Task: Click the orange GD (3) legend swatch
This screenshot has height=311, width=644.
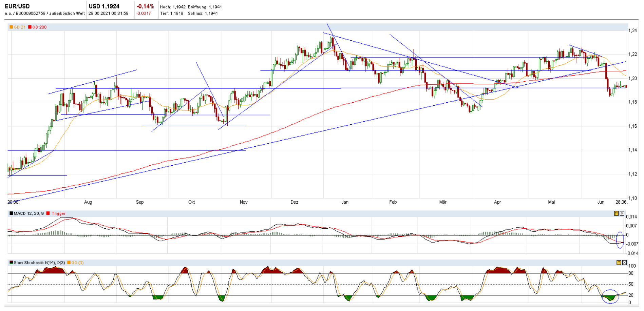Action: (x=69, y=263)
